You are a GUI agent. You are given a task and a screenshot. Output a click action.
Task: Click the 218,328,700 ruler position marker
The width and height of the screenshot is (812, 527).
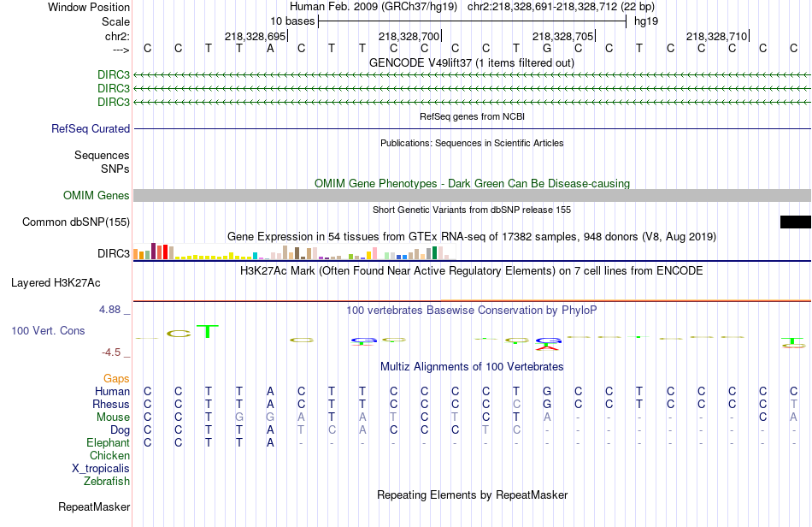[409, 36]
